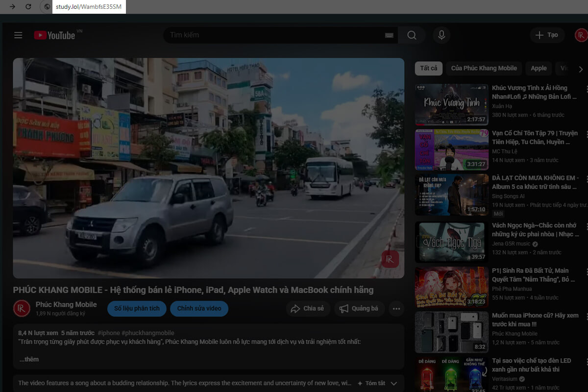
Task: Filter by Của Phúc Khang Mobile chip
Action: pyautogui.click(x=484, y=68)
